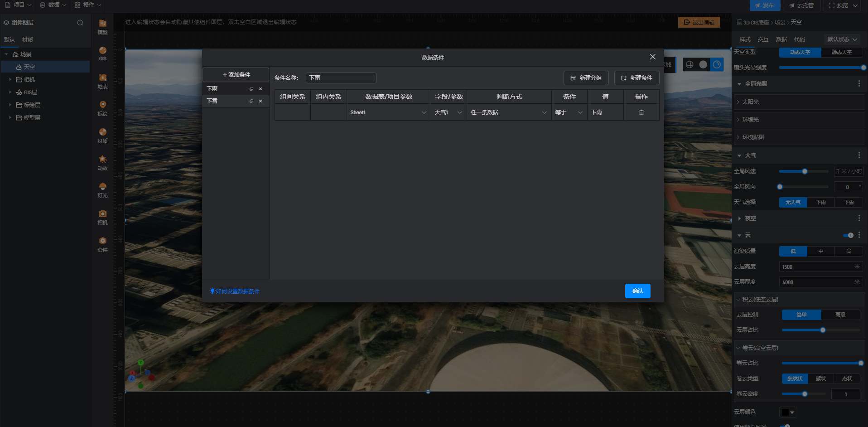Image resolution: width=868 pixels, height=427 pixels.
Task: Open the GIS component icon in sidebar
Action: [103, 53]
